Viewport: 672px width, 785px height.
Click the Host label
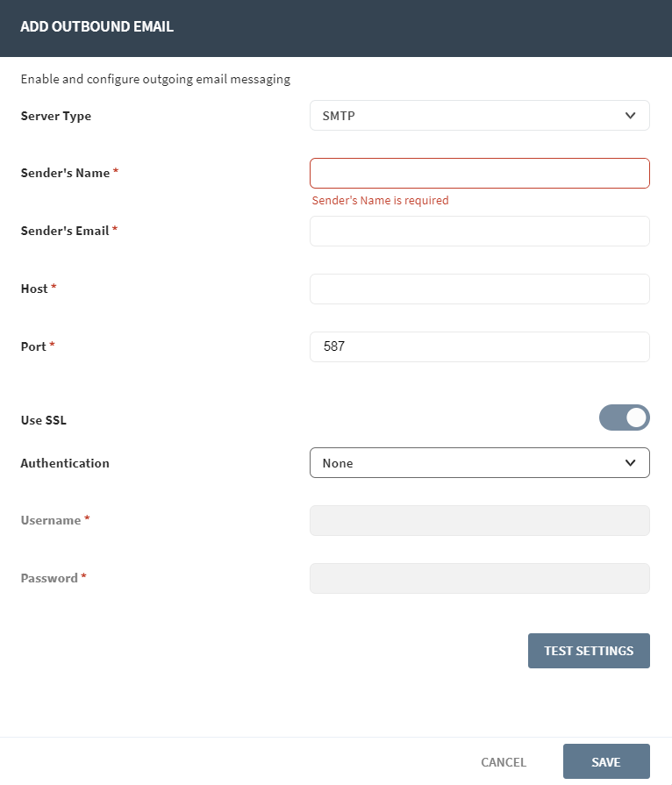tap(39, 289)
